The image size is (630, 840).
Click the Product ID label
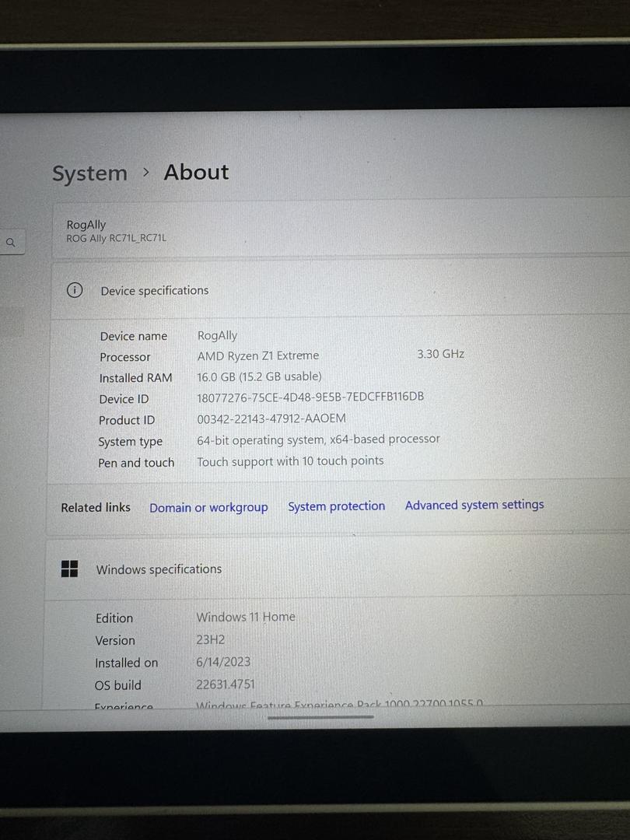point(127,421)
